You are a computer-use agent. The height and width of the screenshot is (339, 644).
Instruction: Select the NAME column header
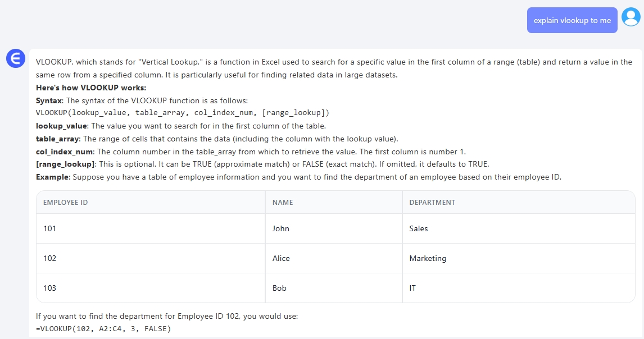tap(283, 202)
